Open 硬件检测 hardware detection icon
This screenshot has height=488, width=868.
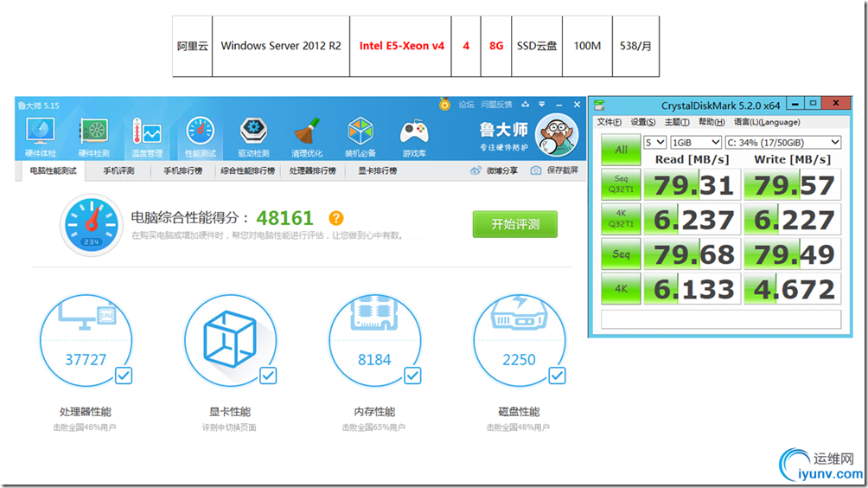93,136
